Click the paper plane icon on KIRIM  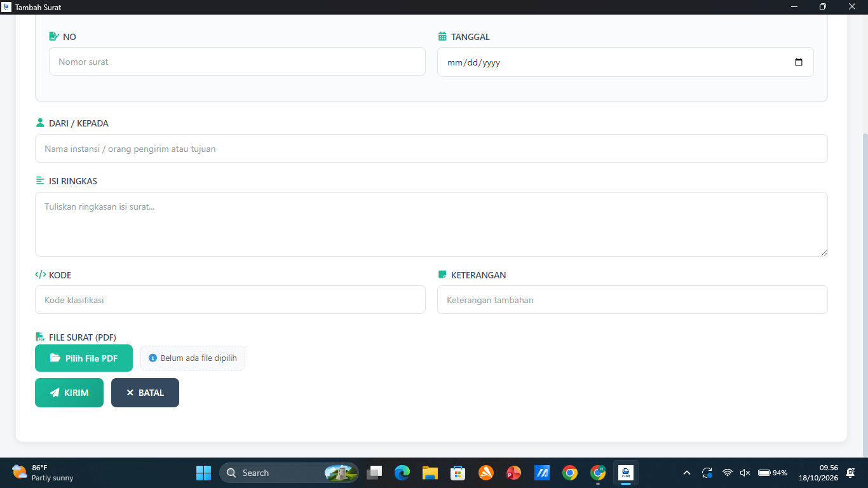(x=55, y=393)
